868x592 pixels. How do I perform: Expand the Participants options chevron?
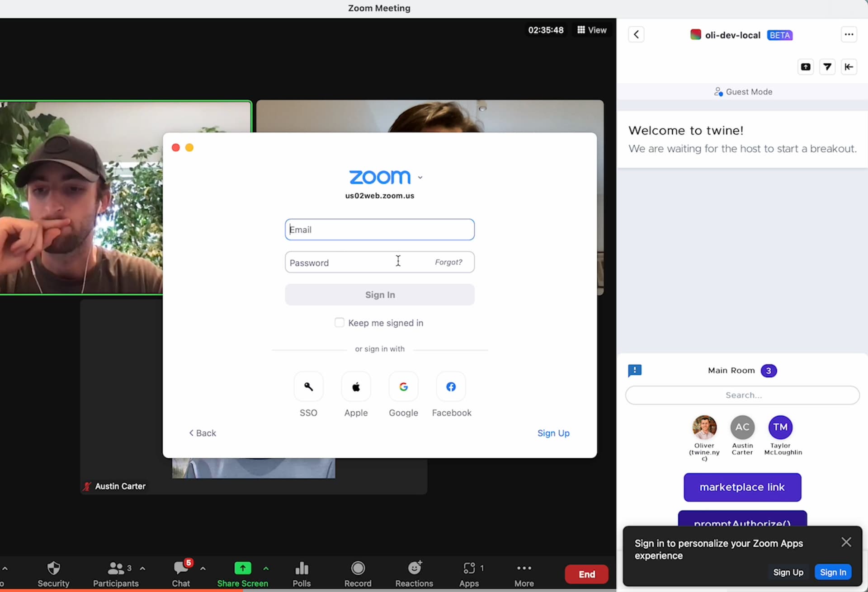pyautogui.click(x=142, y=569)
